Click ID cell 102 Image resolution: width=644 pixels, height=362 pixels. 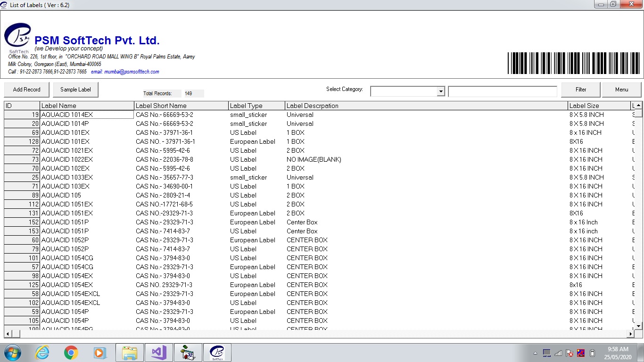(22, 303)
